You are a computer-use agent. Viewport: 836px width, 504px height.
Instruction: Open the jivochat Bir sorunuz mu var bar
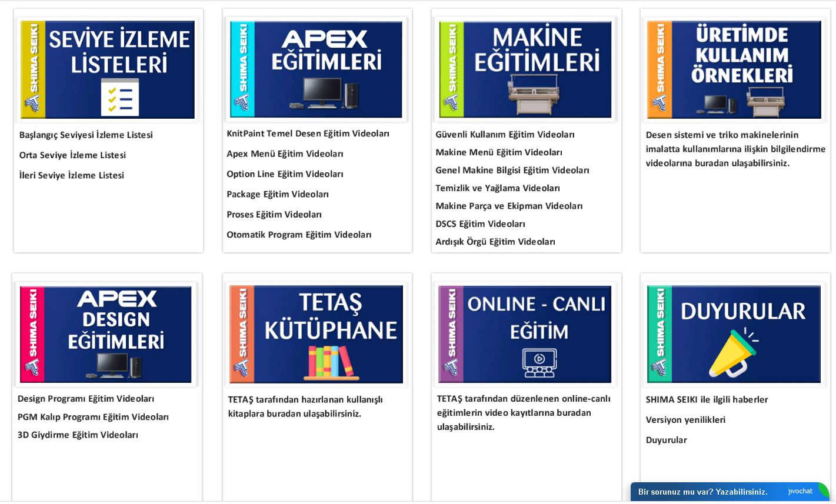click(730, 492)
